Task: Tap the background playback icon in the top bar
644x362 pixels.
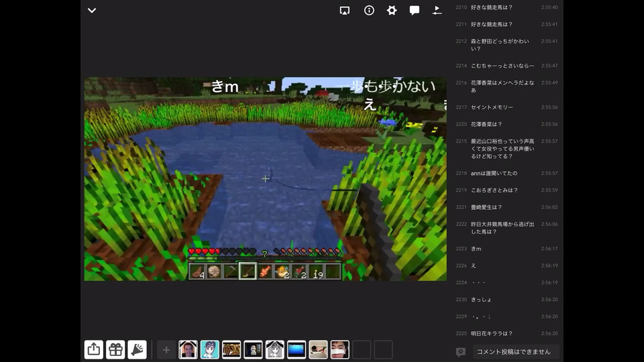Action: point(437,10)
